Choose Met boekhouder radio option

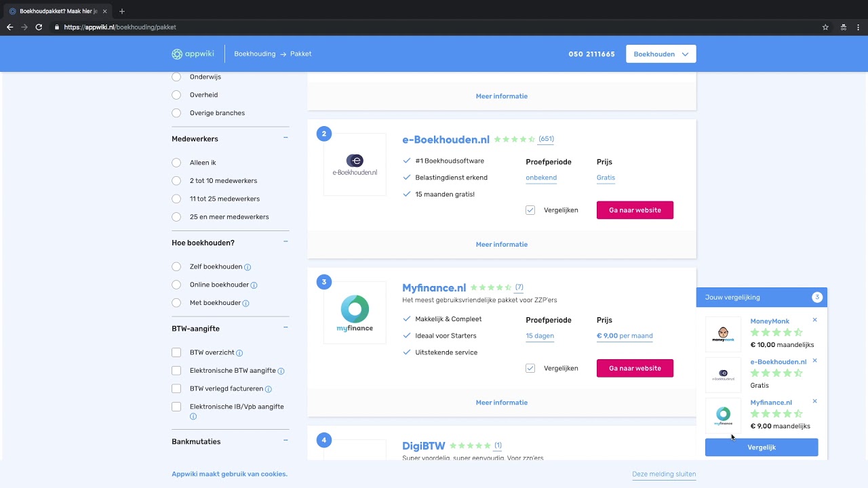click(x=176, y=303)
